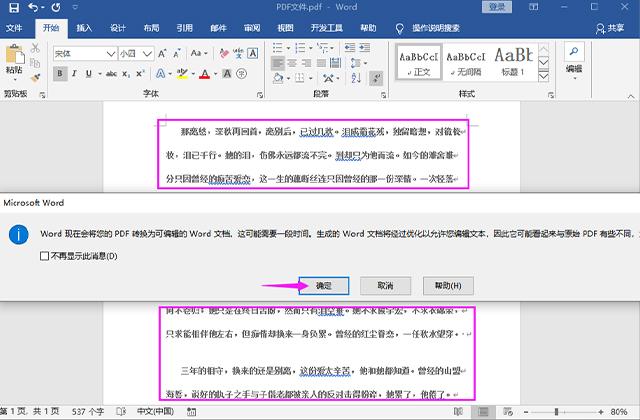Open the 宋体 font name dropdown
Screen dimensions: 640x420
click(111, 53)
